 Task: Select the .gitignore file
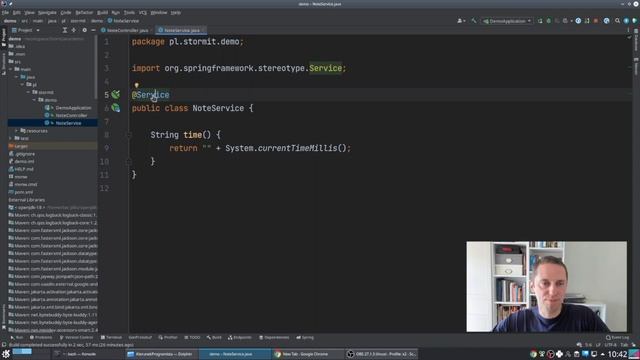(x=24, y=154)
